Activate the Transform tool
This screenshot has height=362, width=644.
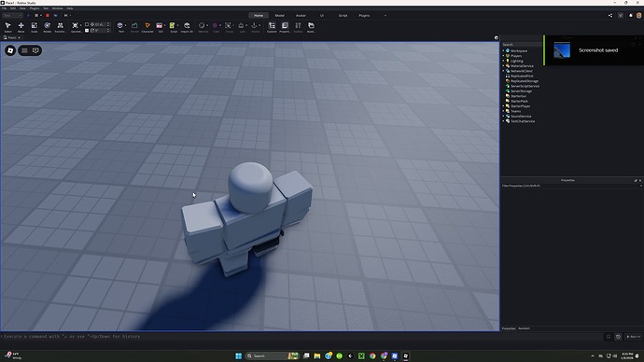coord(61,27)
